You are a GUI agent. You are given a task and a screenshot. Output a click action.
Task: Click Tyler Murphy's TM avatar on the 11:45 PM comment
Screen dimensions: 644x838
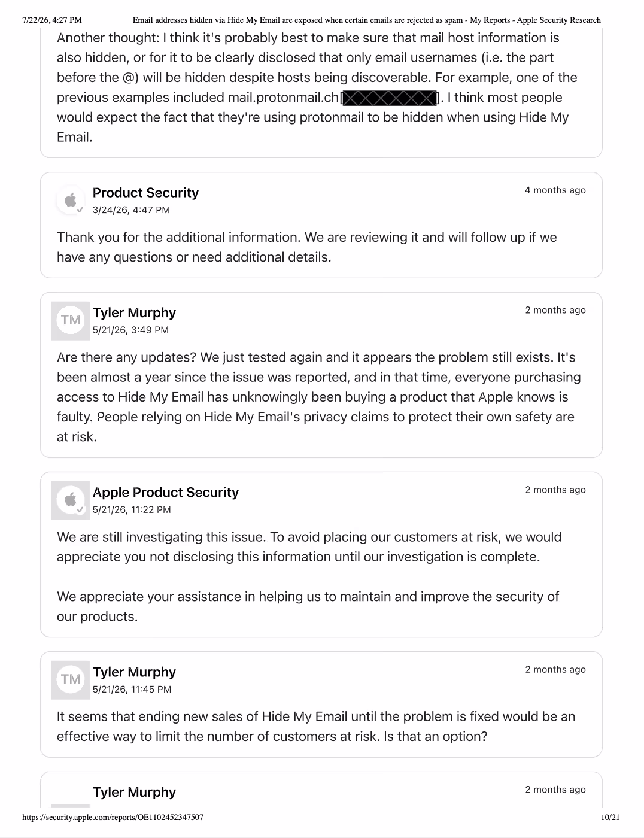pyautogui.click(x=71, y=679)
